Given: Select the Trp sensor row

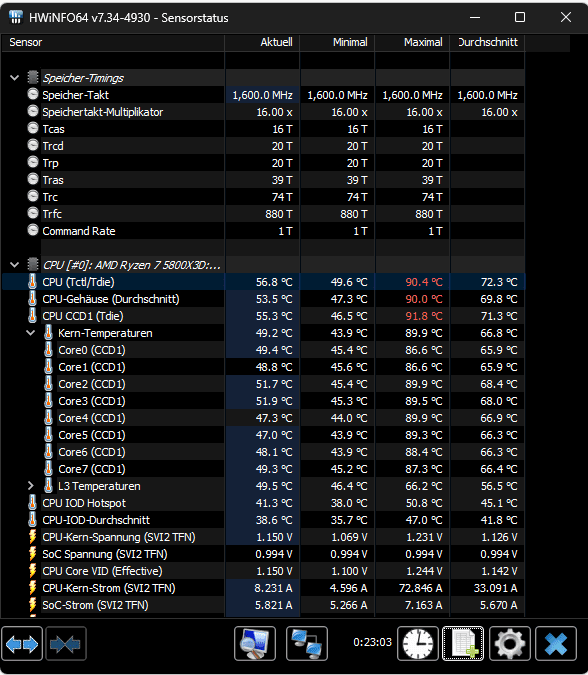Looking at the screenshot, I should 263,163.
